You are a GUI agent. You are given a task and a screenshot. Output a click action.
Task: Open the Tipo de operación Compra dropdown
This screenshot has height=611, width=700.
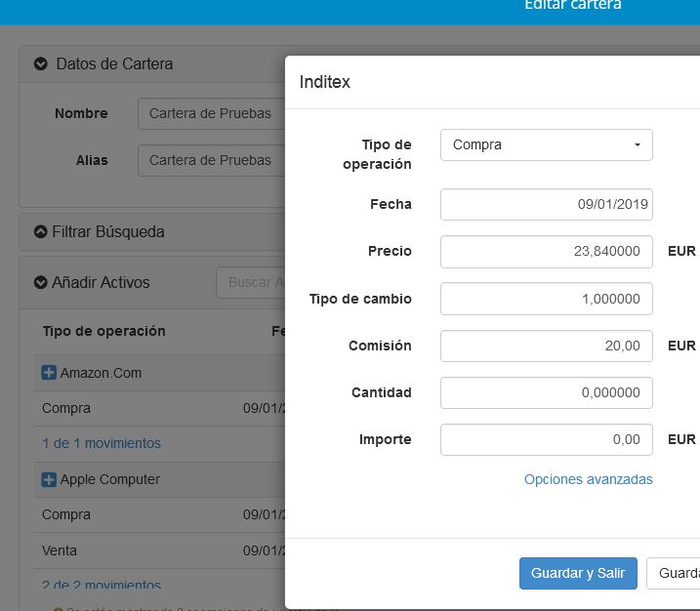pyautogui.click(x=547, y=145)
